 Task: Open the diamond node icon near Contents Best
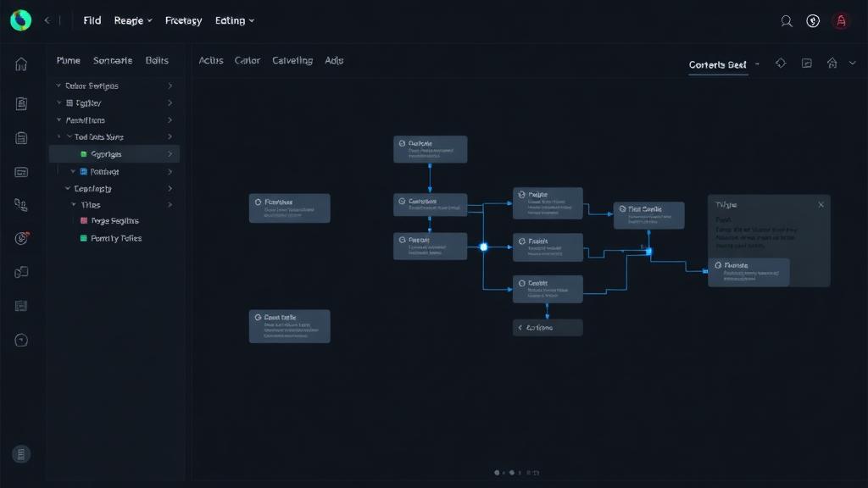(781, 63)
